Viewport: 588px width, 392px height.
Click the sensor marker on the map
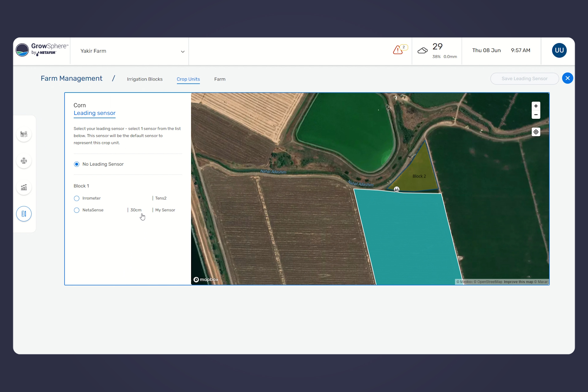click(x=397, y=189)
